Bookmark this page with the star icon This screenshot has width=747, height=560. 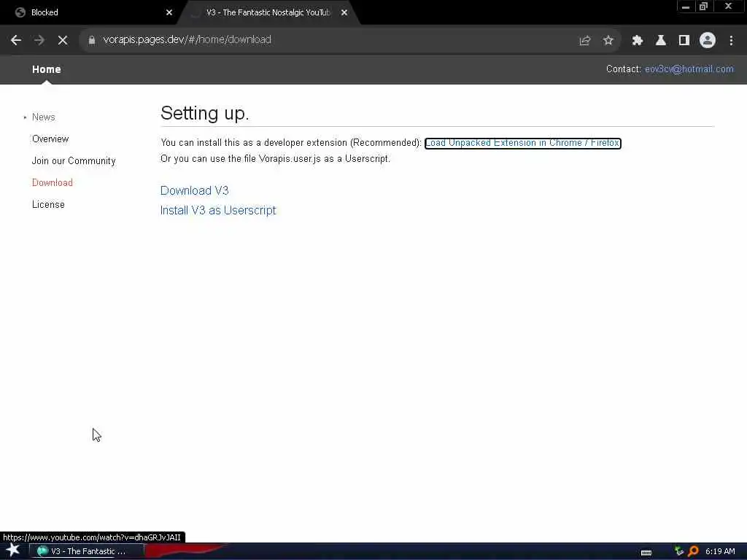point(608,41)
